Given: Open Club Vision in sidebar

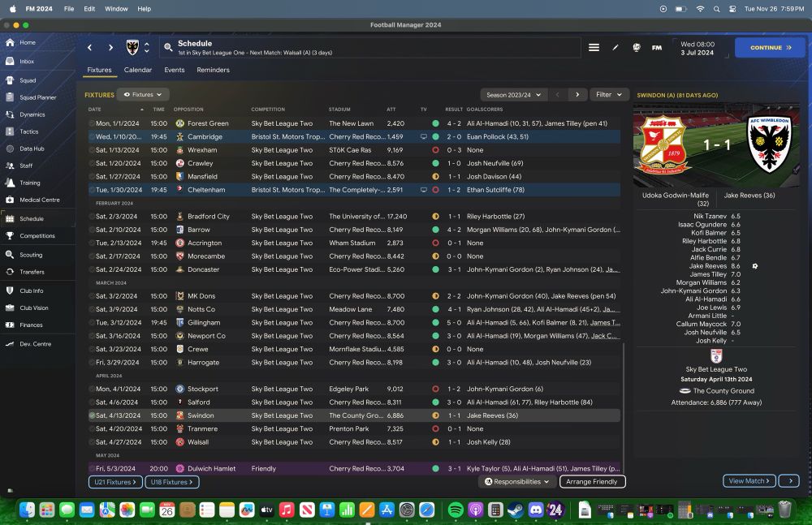Looking at the screenshot, I should [33, 308].
